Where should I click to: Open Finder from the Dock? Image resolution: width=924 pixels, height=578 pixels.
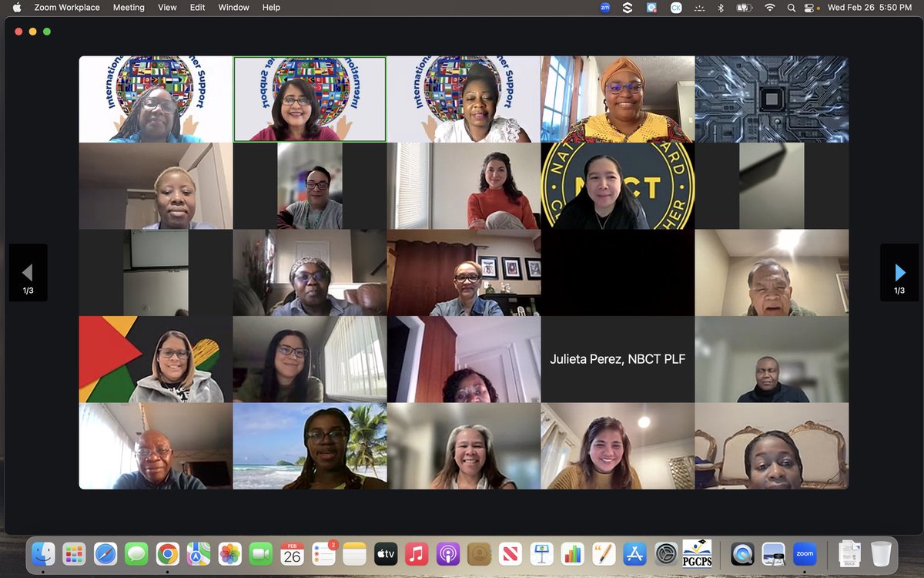click(43, 553)
